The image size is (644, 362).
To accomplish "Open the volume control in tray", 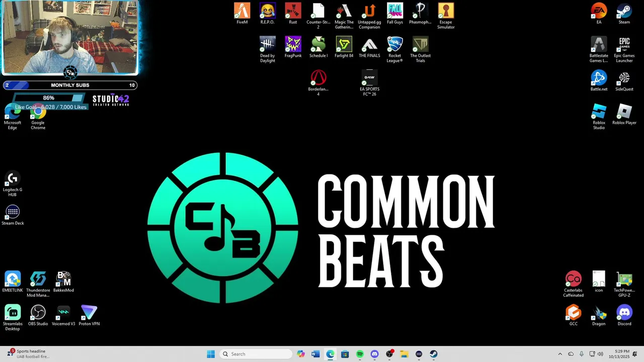I will [x=601, y=354].
